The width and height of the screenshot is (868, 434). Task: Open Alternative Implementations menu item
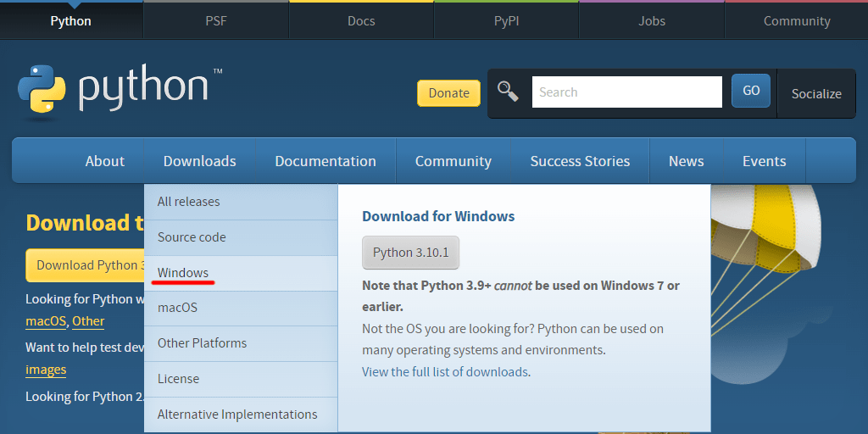click(237, 415)
